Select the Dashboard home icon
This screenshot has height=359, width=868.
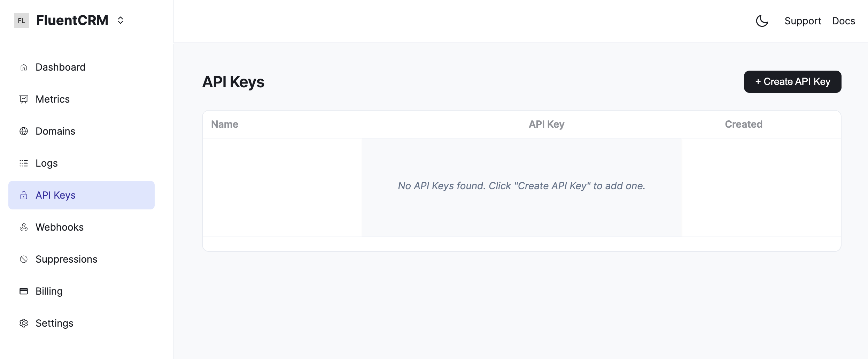[x=23, y=67]
